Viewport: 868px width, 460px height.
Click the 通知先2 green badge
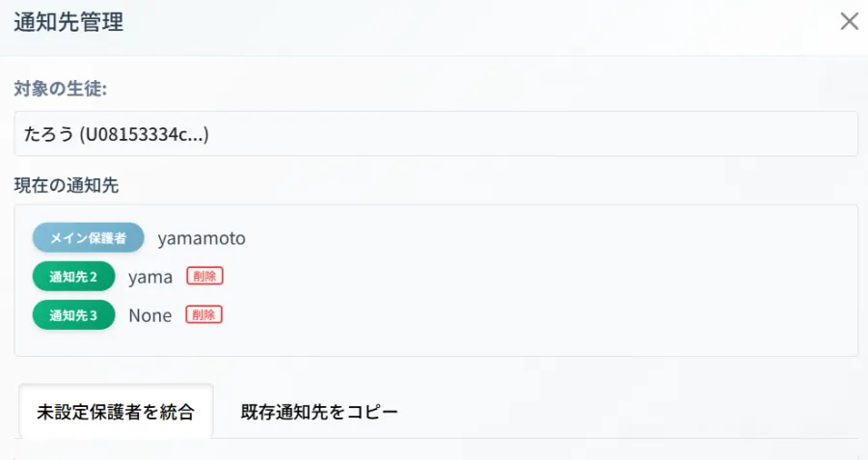tap(73, 277)
